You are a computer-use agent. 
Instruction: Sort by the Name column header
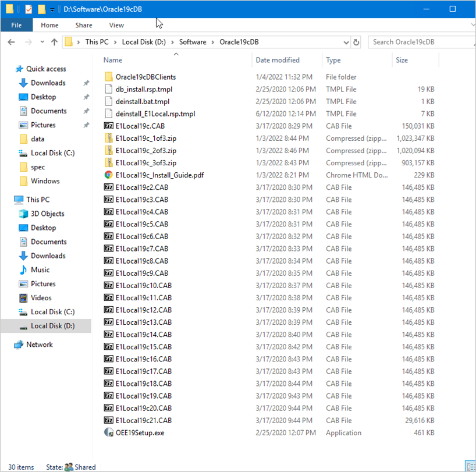113,60
